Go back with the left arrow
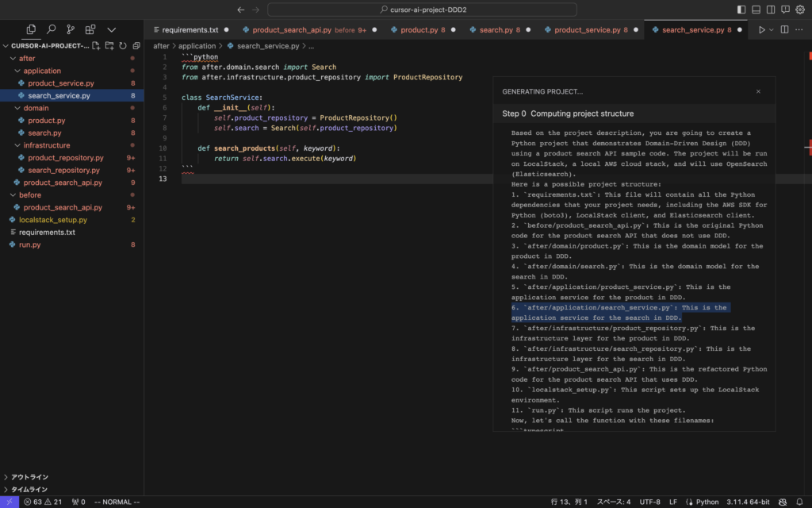 click(241, 10)
